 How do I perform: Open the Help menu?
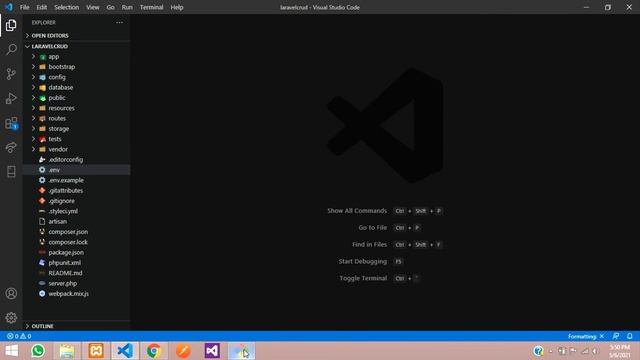pos(177,7)
